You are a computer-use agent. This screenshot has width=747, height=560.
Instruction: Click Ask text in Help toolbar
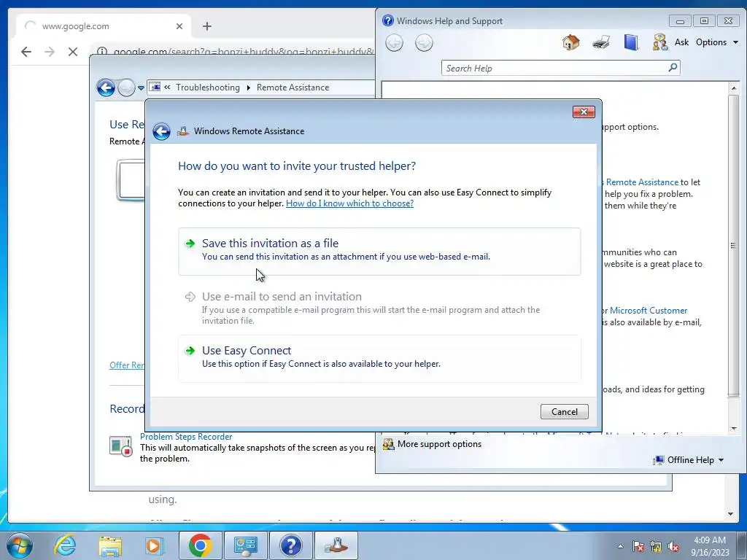[x=681, y=42]
